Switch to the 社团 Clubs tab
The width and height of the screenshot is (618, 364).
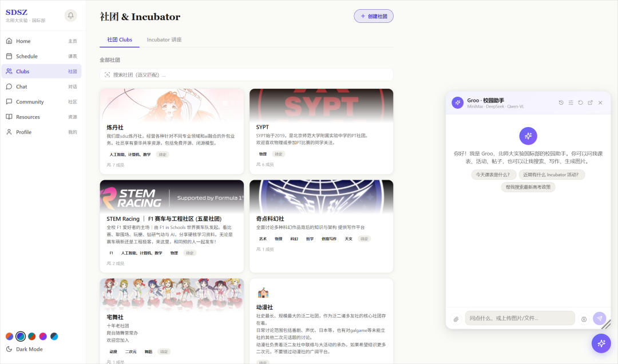[120, 40]
